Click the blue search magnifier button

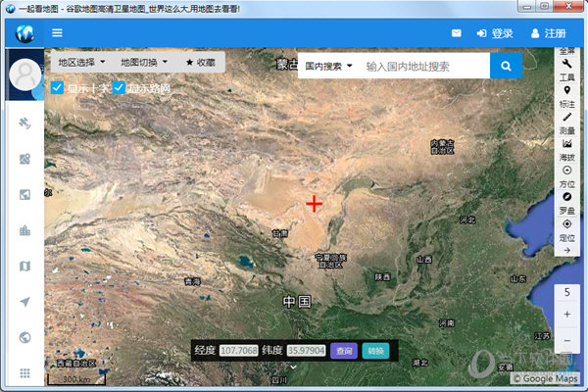pyautogui.click(x=506, y=66)
